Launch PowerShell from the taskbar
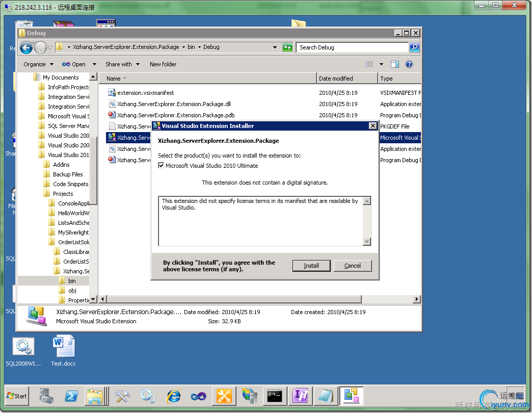The width and height of the screenshot is (532, 413). pos(71,396)
